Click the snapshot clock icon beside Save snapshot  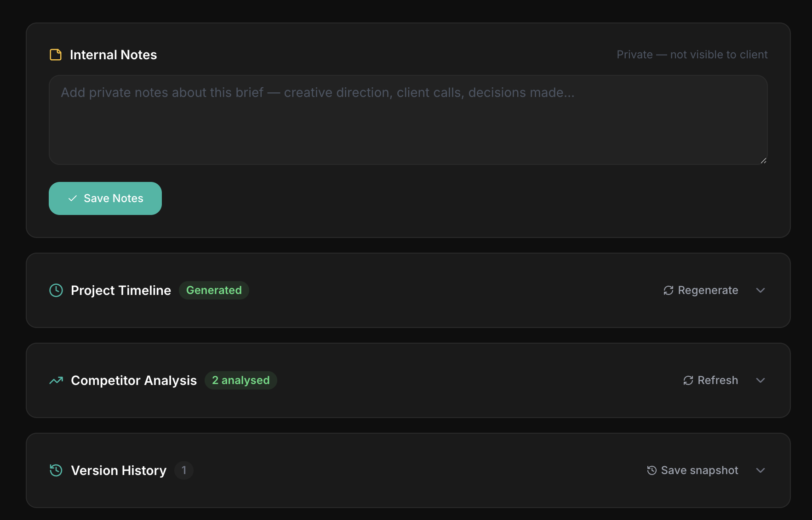(651, 470)
